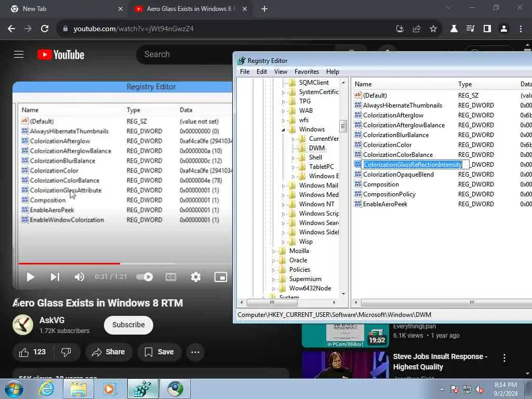Click the share page icon in the address bar
Viewport: 532px width, 399px height.
(416, 29)
